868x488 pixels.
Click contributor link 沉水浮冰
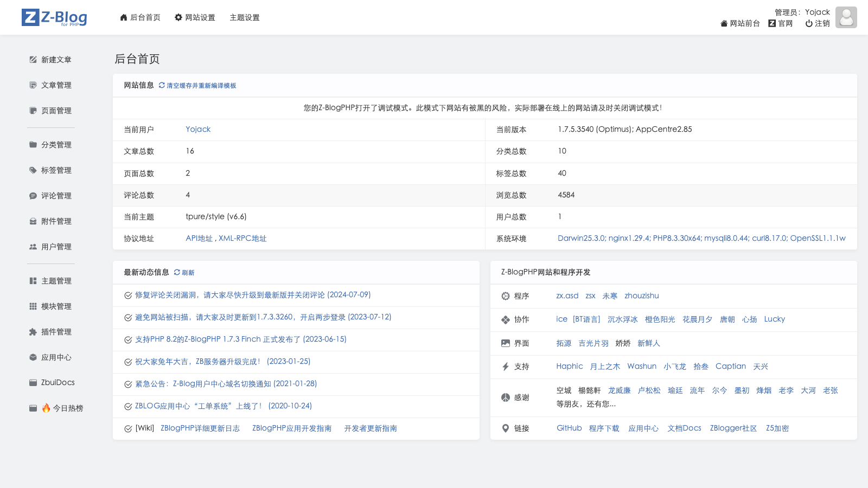[623, 319]
